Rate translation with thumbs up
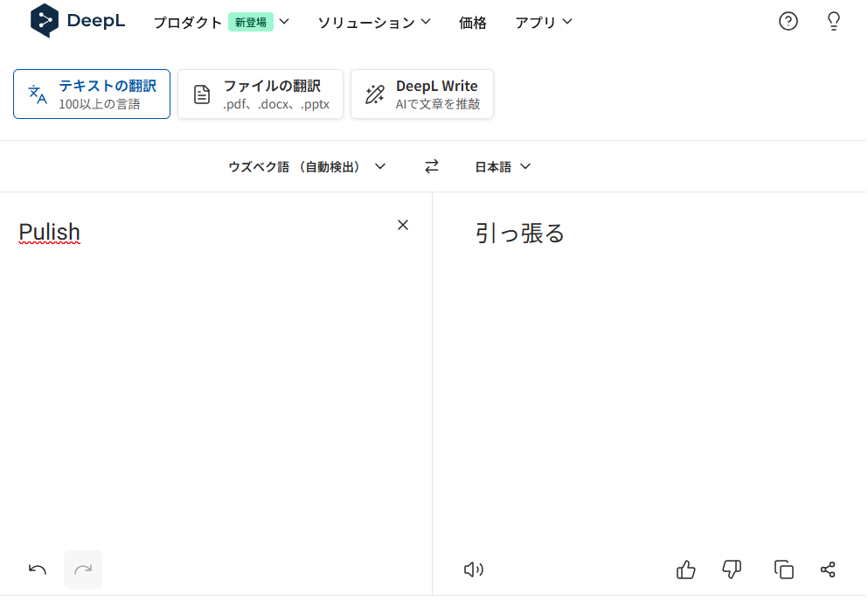The height and width of the screenshot is (601, 868). point(686,570)
